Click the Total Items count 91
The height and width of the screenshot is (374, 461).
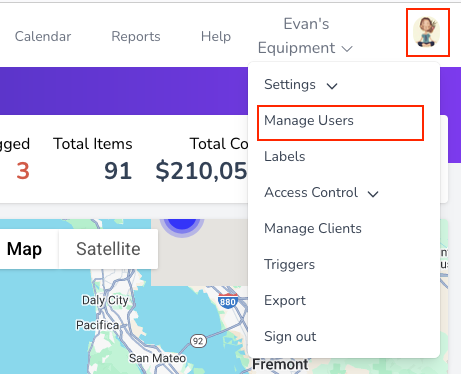pyautogui.click(x=118, y=171)
